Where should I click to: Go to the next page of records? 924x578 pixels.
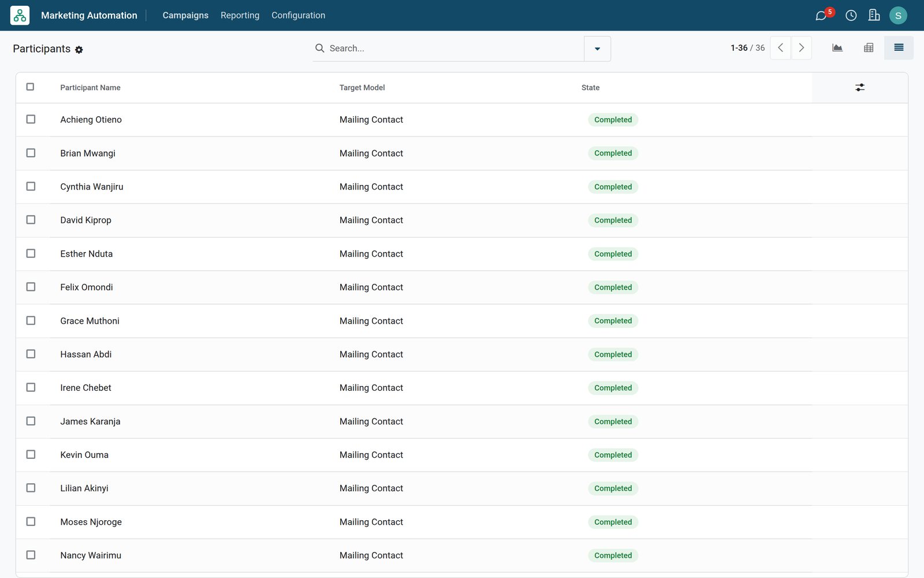click(x=801, y=48)
